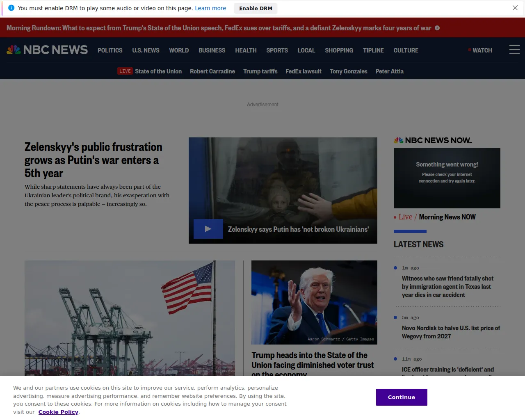Select the Shopping menu item

click(339, 50)
